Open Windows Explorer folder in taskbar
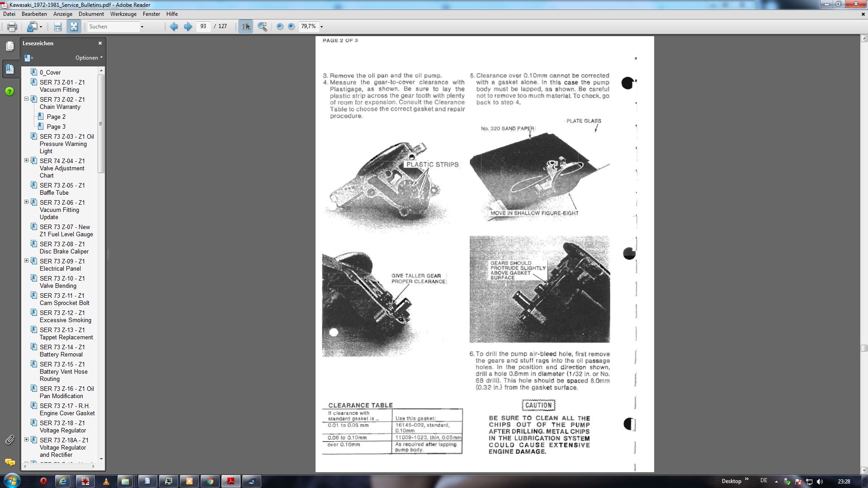The image size is (868, 488). [x=125, y=481]
